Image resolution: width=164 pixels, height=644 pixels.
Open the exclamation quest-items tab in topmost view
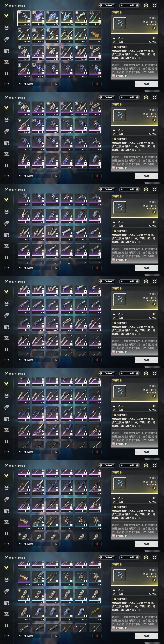[x=7, y=74]
